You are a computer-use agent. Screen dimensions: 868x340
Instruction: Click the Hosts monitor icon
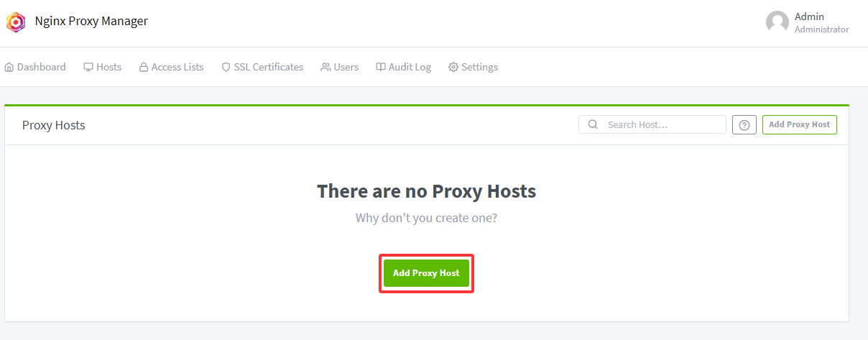tap(88, 67)
